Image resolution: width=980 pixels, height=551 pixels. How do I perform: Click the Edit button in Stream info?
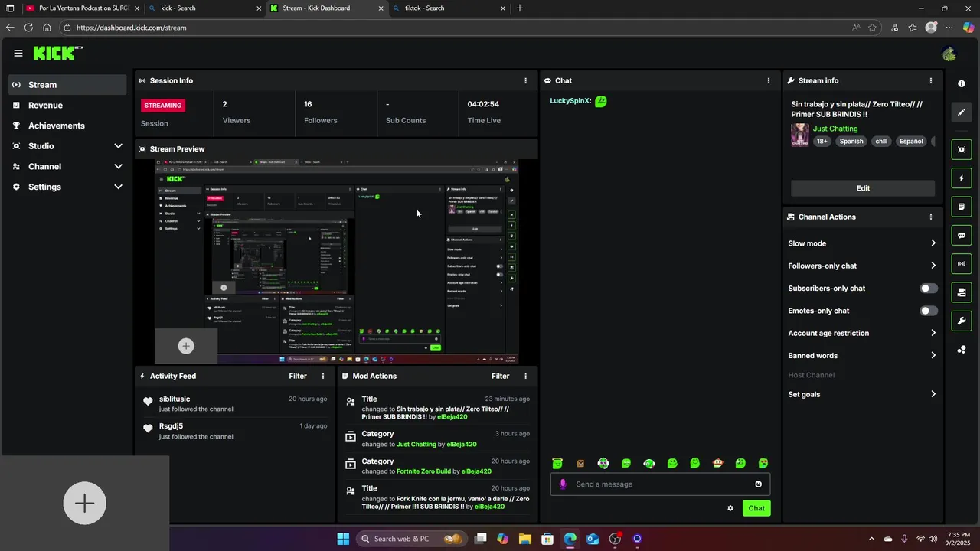(863, 188)
